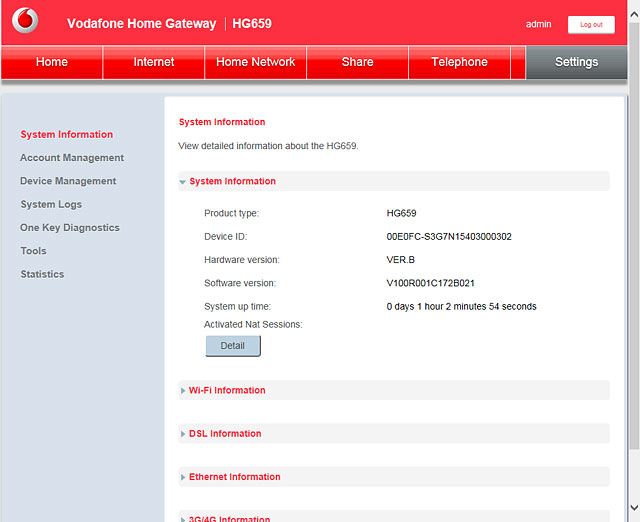The image size is (640, 522).
Task: Click the scrollbar up arrow
Action: pyautogui.click(x=634, y=15)
